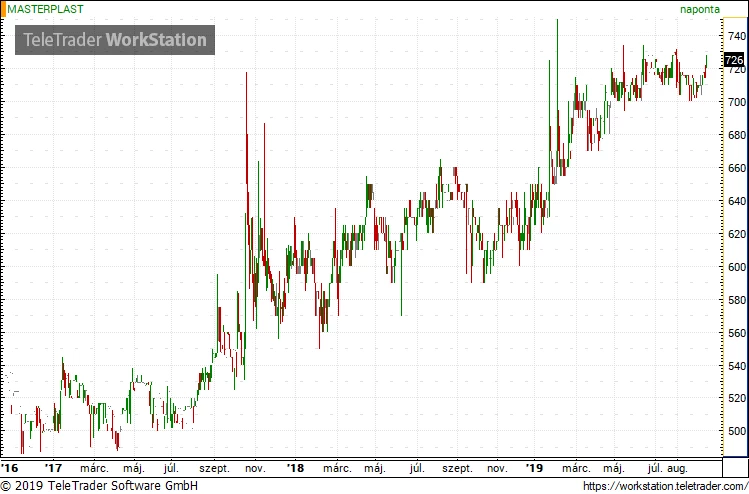The height and width of the screenshot is (494, 749).
Task: Click the TeleTrader Software GmbH copyright text
Action: [x=99, y=486]
